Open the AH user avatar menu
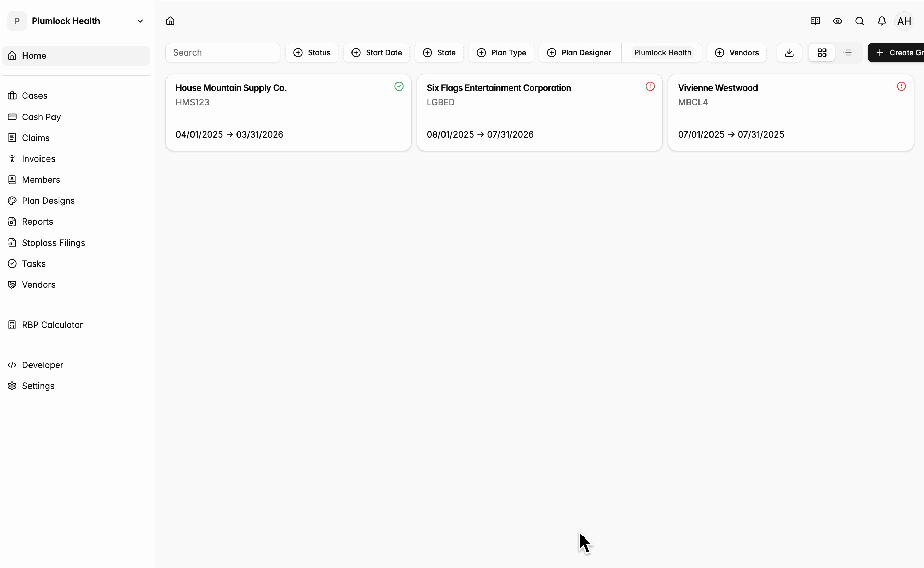The image size is (924, 568). tap(904, 21)
